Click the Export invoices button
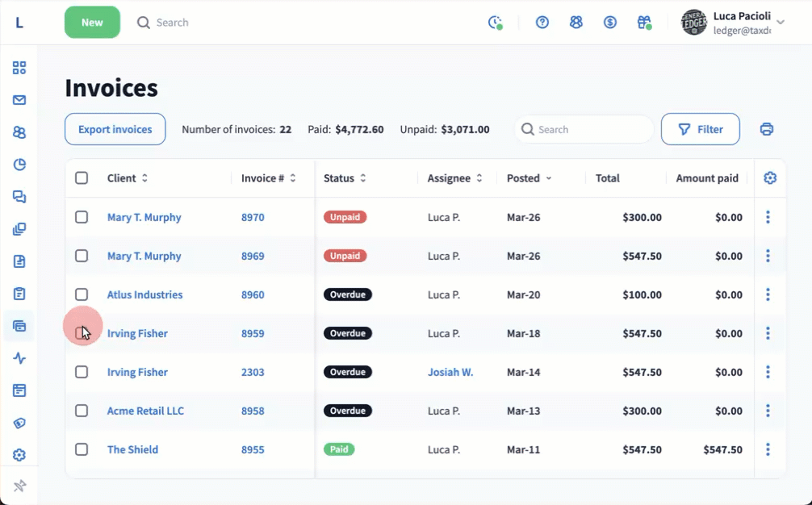812x505 pixels. coord(115,129)
